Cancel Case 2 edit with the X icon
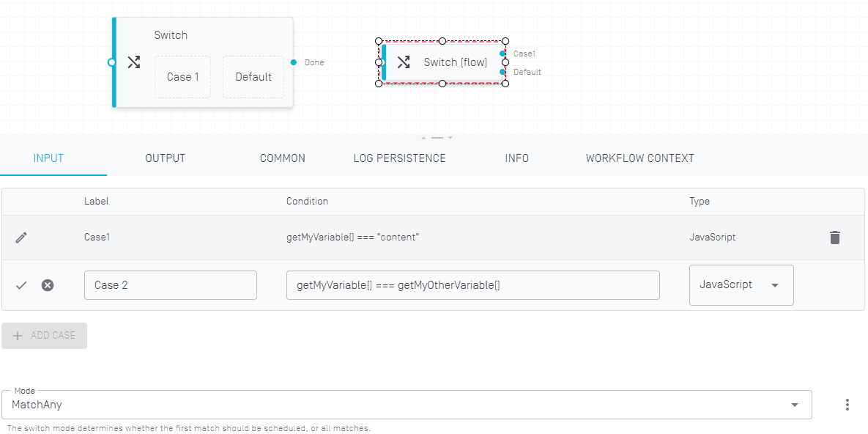 48,285
